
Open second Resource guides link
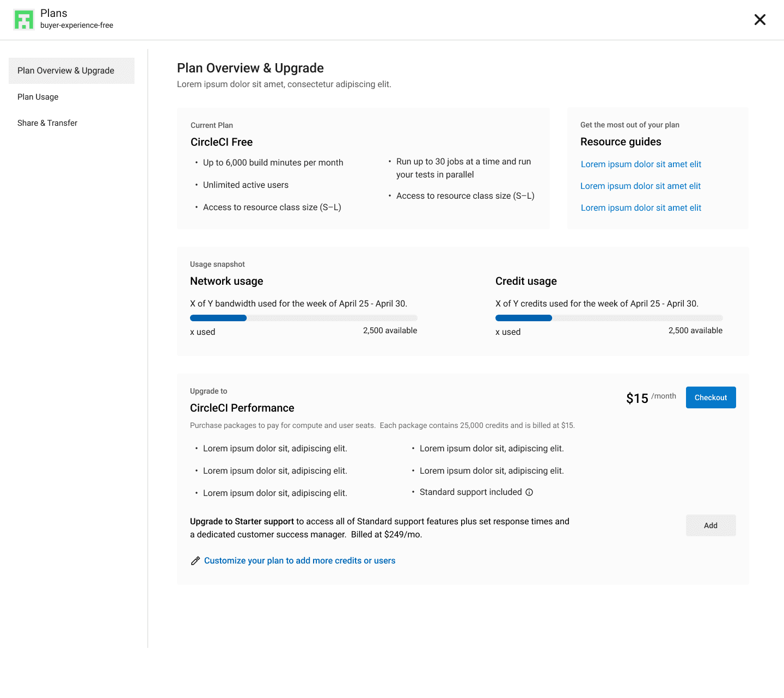[x=640, y=186]
